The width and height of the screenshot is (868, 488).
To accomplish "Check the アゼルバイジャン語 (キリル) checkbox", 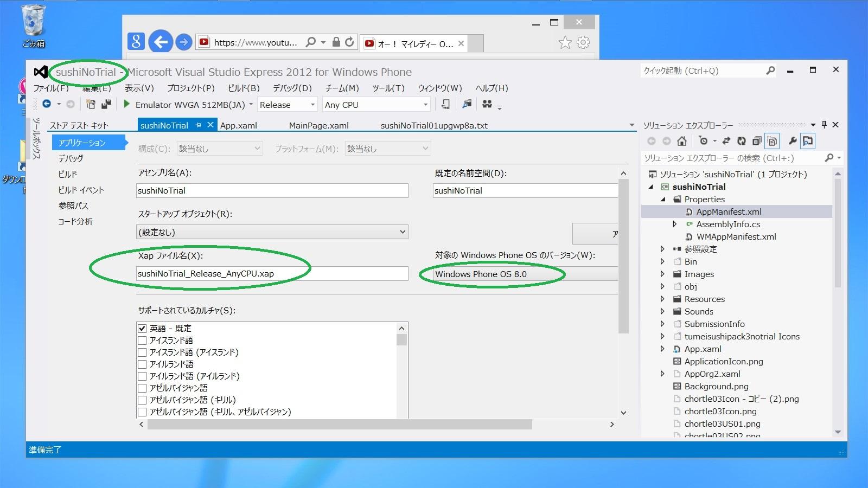I will (142, 400).
